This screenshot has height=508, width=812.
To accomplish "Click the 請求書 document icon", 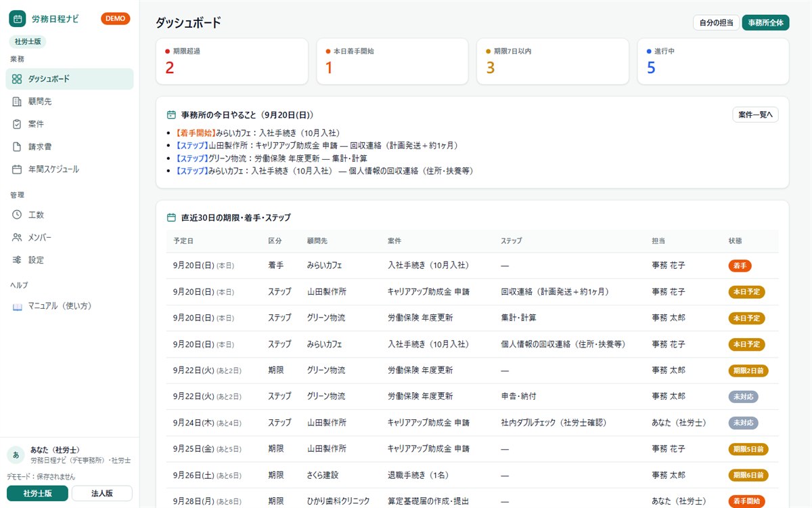I will pyautogui.click(x=17, y=147).
